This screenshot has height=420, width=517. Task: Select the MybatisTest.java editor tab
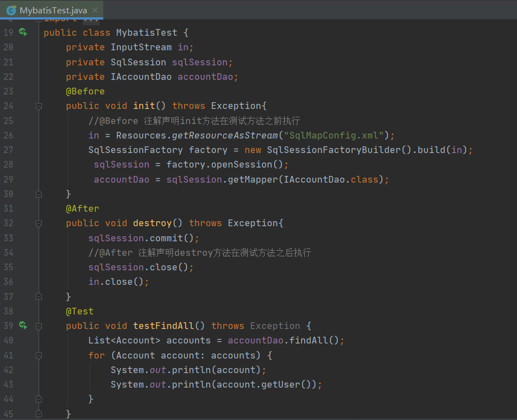[x=52, y=10]
